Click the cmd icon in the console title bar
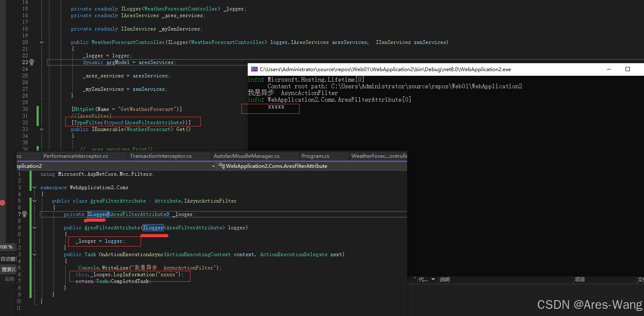The width and height of the screenshot is (644, 316). pyautogui.click(x=254, y=69)
